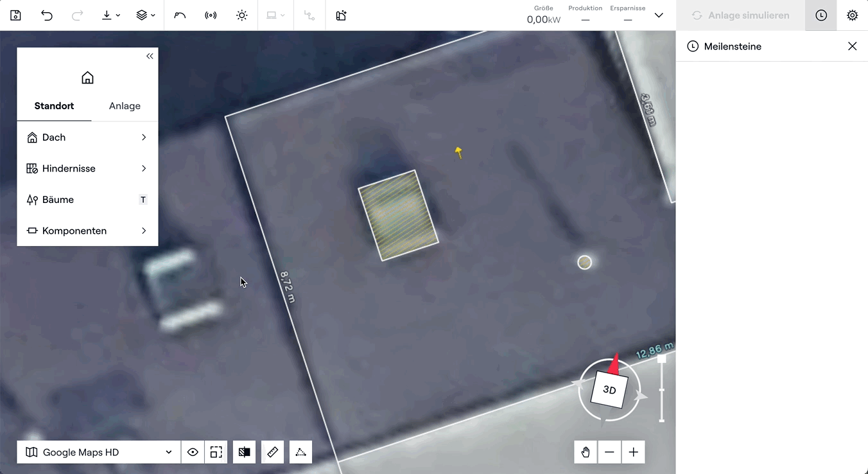
Task: Click the save project icon
Action: tap(15, 15)
